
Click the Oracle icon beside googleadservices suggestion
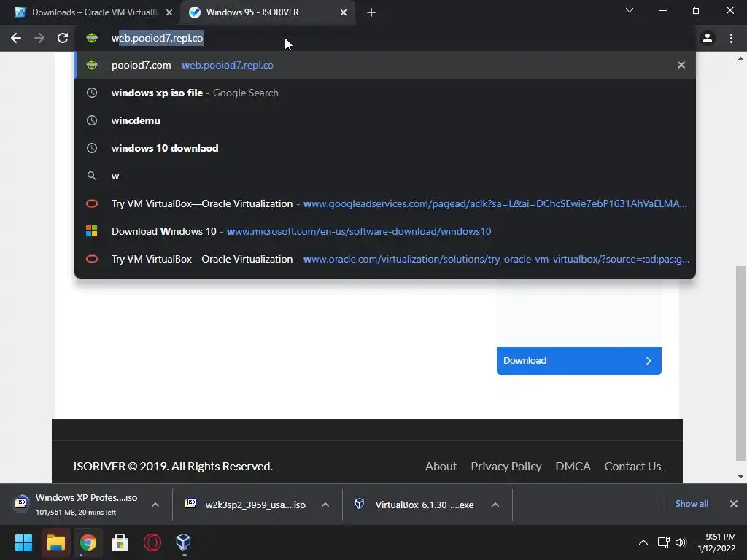point(92,203)
